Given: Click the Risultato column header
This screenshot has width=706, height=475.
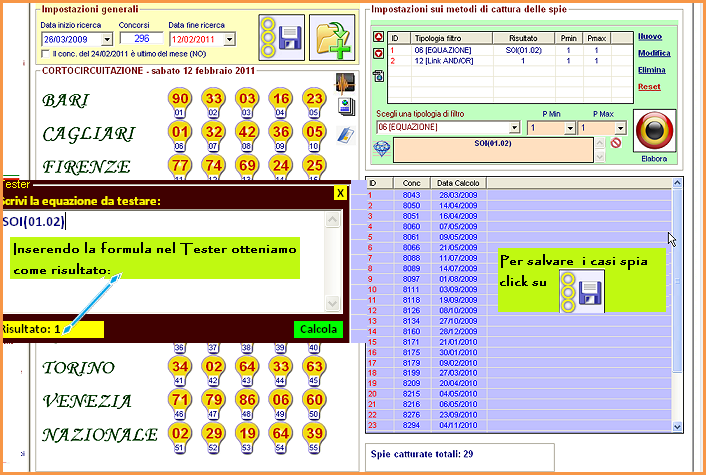Looking at the screenshot, I should pos(524,38).
